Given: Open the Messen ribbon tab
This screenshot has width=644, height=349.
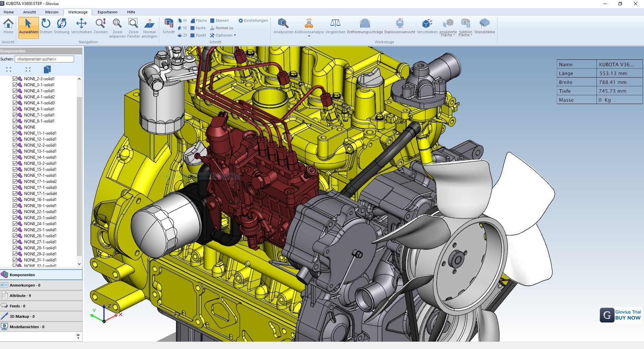Looking at the screenshot, I should point(52,12).
